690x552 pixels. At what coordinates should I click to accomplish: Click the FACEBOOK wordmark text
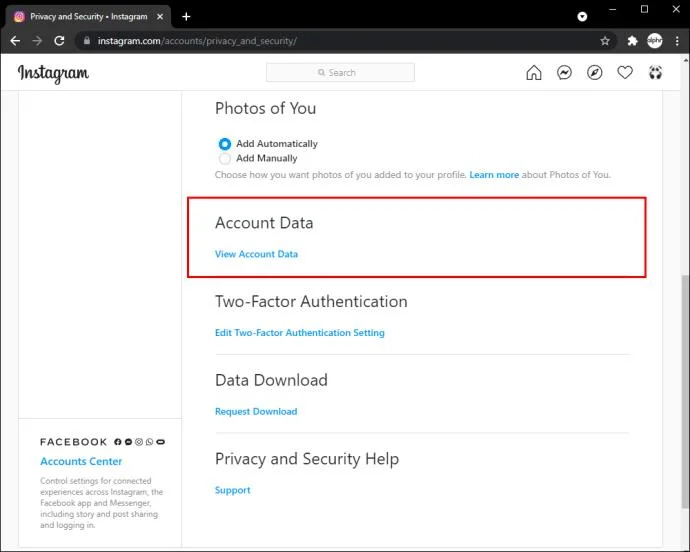click(73, 442)
